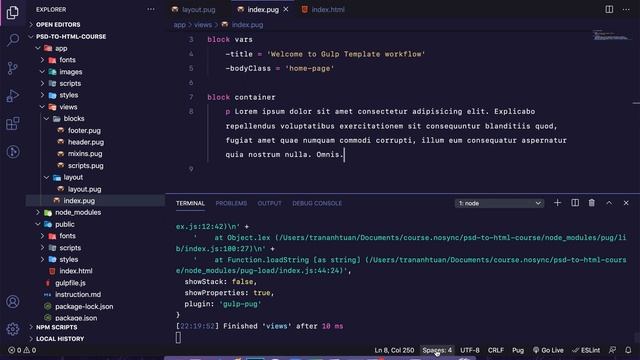Viewport: 640px width, 360px height.
Task: Switch to layout.pug tab
Action: click(198, 9)
